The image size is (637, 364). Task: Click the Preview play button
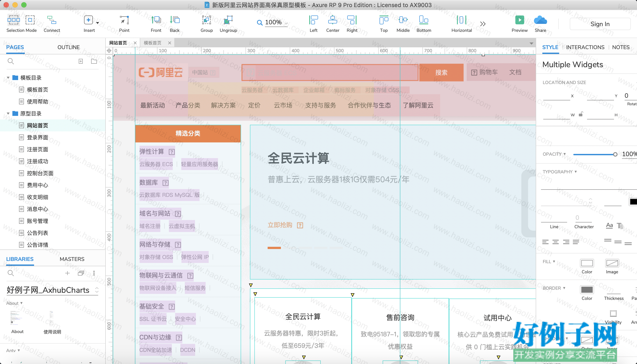pyautogui.click(x=520, y=20)
